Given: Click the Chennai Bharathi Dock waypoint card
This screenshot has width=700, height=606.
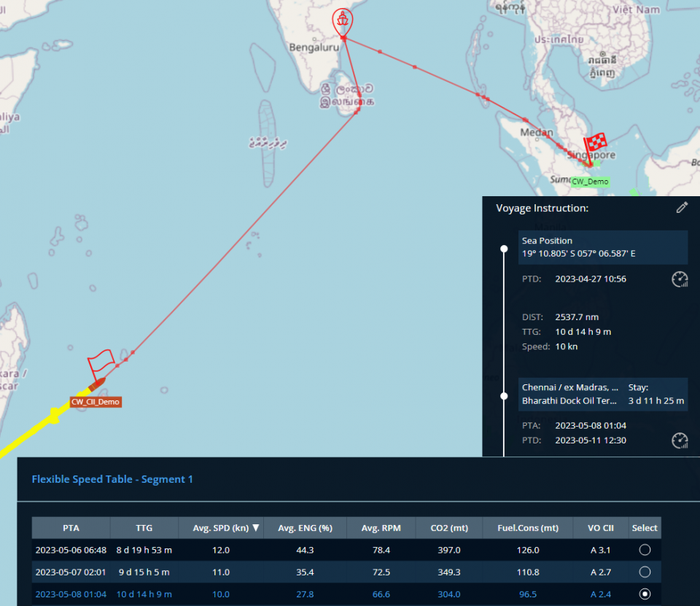Looking at the screenshot, I should [603, 394].
